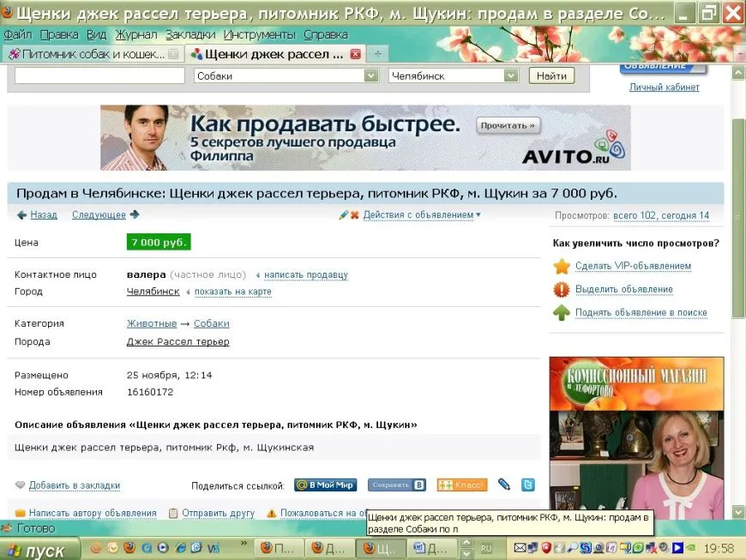
Task: Open the Собаки category dropdown
Action: (x=371, y=75)
